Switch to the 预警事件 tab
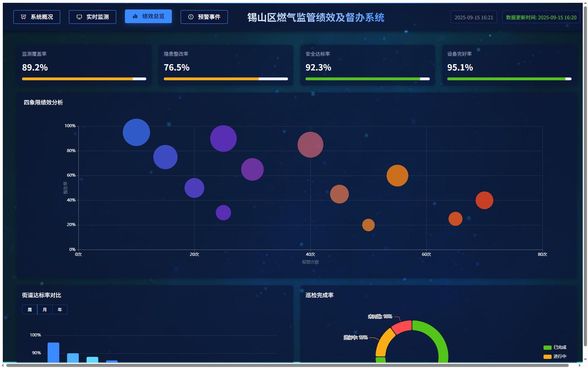 204,17
